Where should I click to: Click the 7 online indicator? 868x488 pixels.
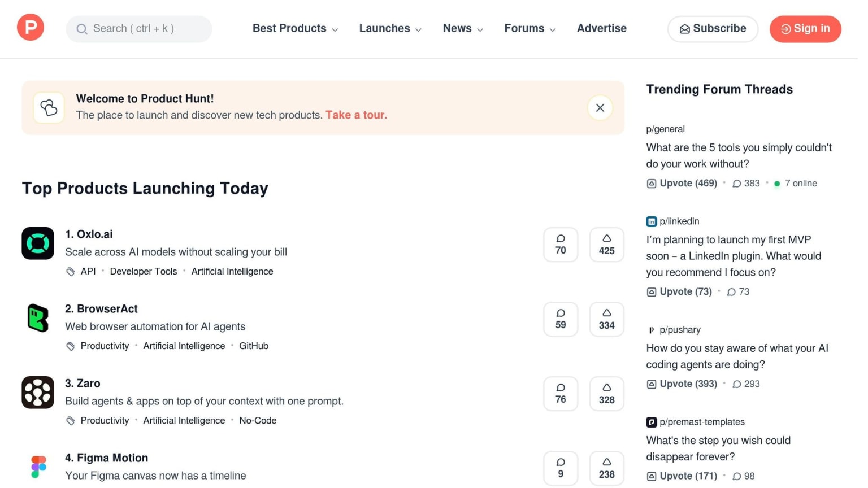point(796,184)
